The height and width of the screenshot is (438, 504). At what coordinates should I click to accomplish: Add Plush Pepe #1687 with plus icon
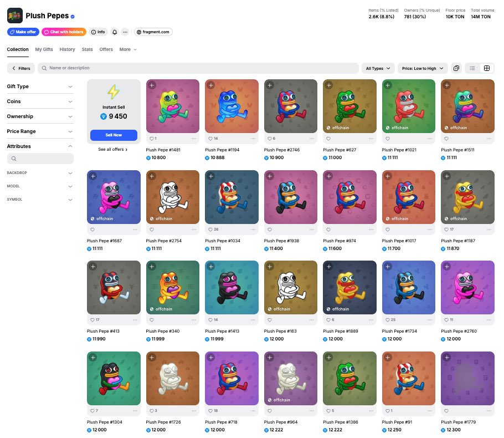click(93, 176)
